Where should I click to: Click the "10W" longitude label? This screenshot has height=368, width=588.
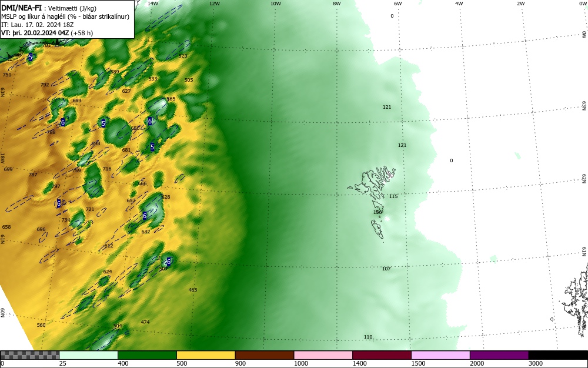[x=276, y=4]
